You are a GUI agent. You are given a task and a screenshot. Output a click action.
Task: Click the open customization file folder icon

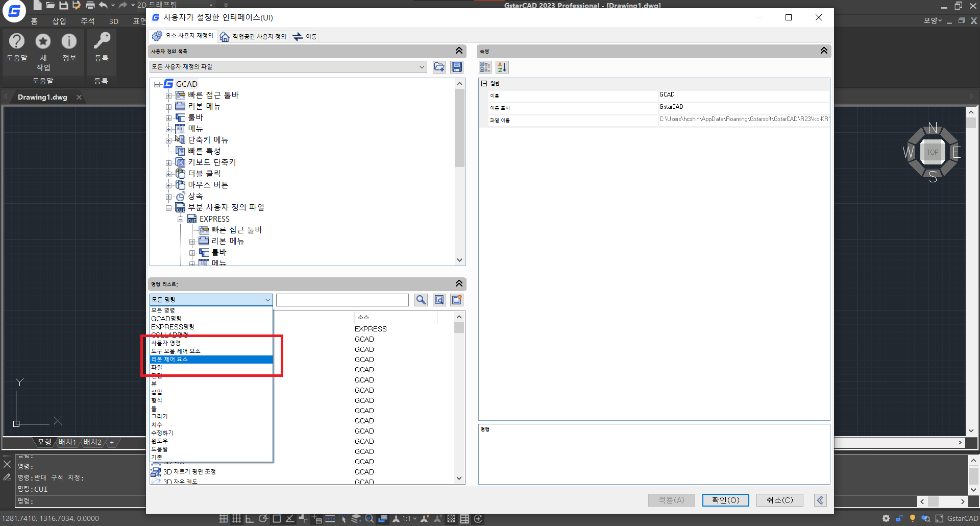pyautogui.click(x=439, y=67)
